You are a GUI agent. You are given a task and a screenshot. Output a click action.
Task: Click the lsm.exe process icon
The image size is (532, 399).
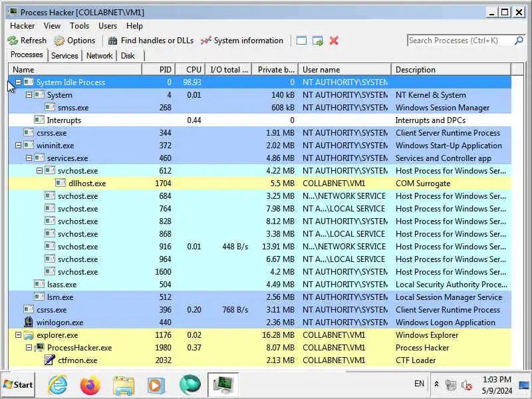39,297
